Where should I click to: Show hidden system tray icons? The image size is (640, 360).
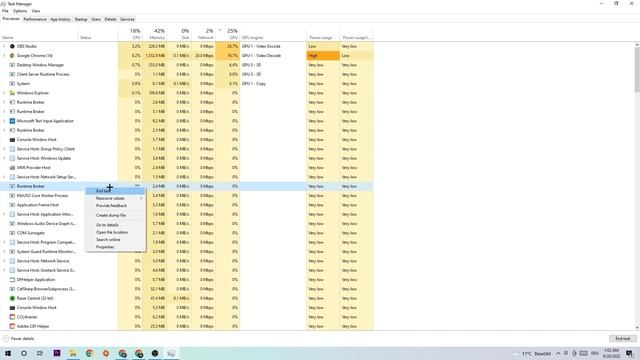[558, 353]
